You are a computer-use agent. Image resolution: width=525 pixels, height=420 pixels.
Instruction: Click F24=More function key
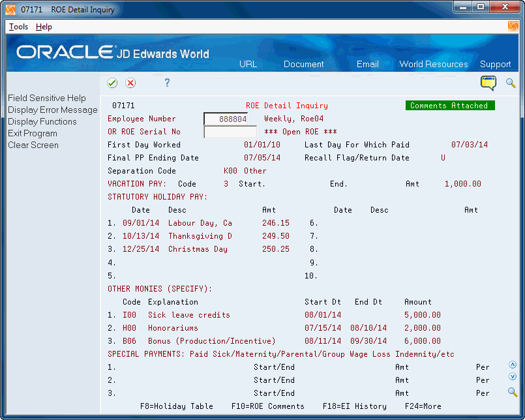423,406
